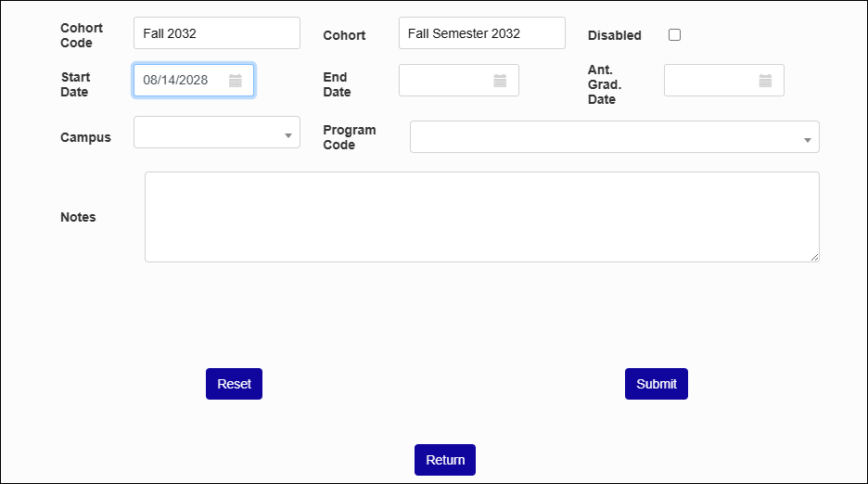Grab the Notes textarea resize handle
The height and width of the screenshot is (484, 868).
[814, 257]
